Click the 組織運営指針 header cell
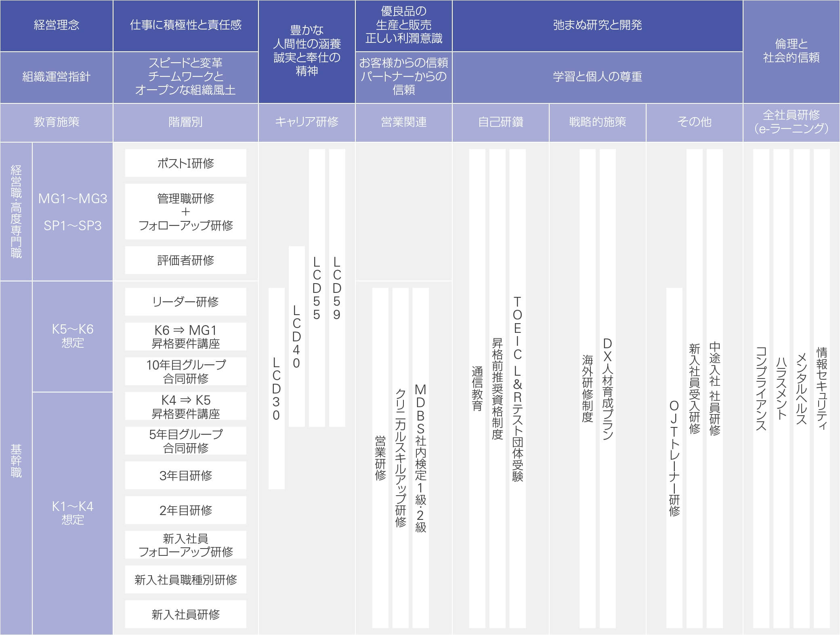The height and width of the screenshot is (635, 840). tap(57, 77)
